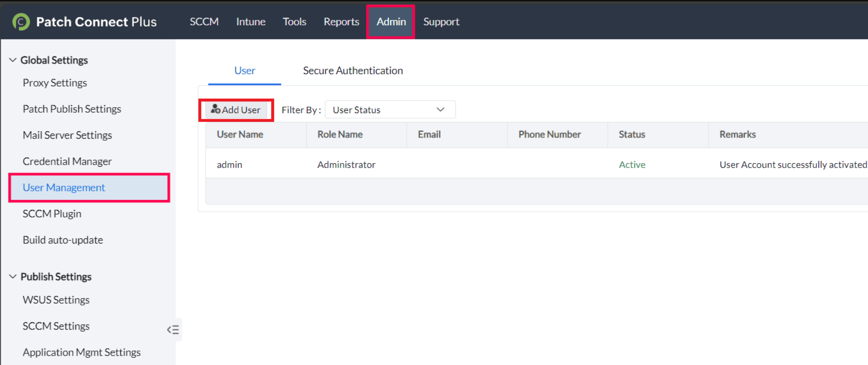Click the Remarks column header

pyautogui.click(x=737, y=135)
